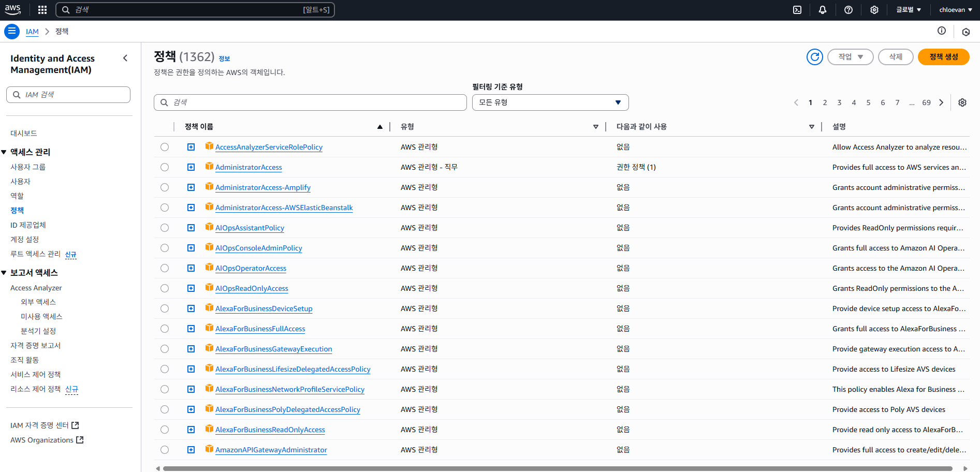Select radio for AlexaForBusinessDeviceSetup

[165, 308]
